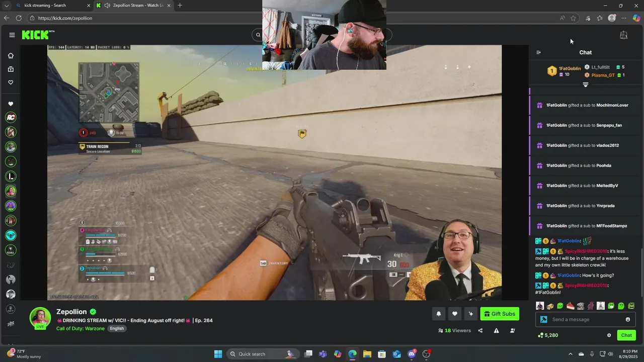This screenshot has width=644, height=362.
Task: Open Windows Start menu
Action: pos(218,354)
